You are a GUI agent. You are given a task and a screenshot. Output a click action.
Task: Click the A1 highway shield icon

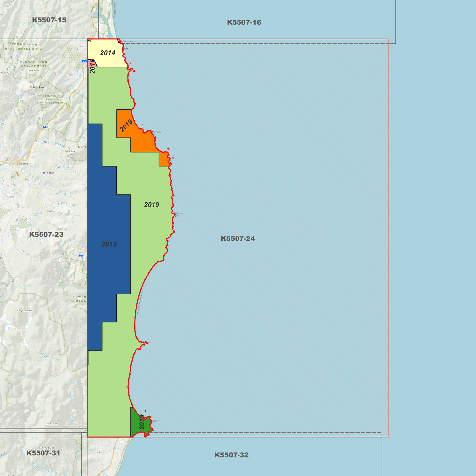coord(45,127)
